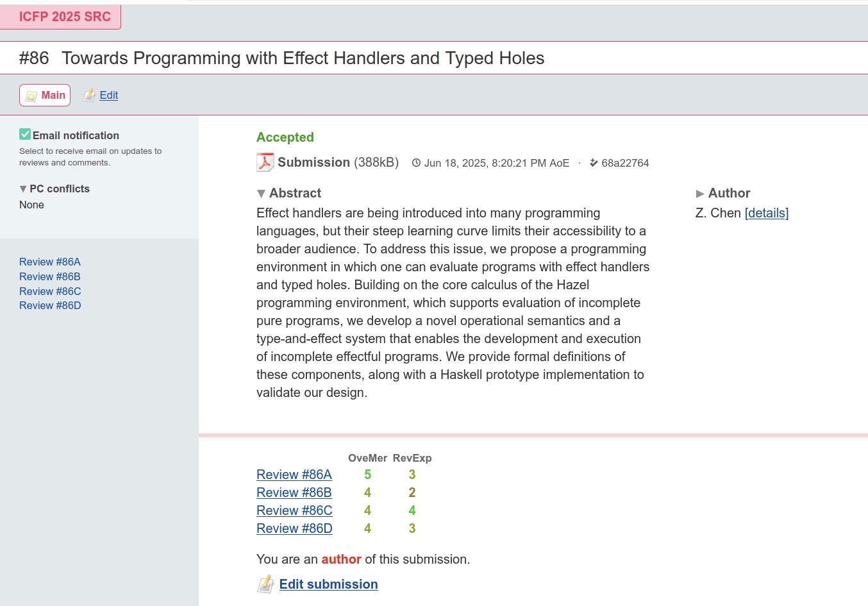The image size is (868, 606).
Task: Open Review #86C in the scores table
Action: (x=294, y=510)
